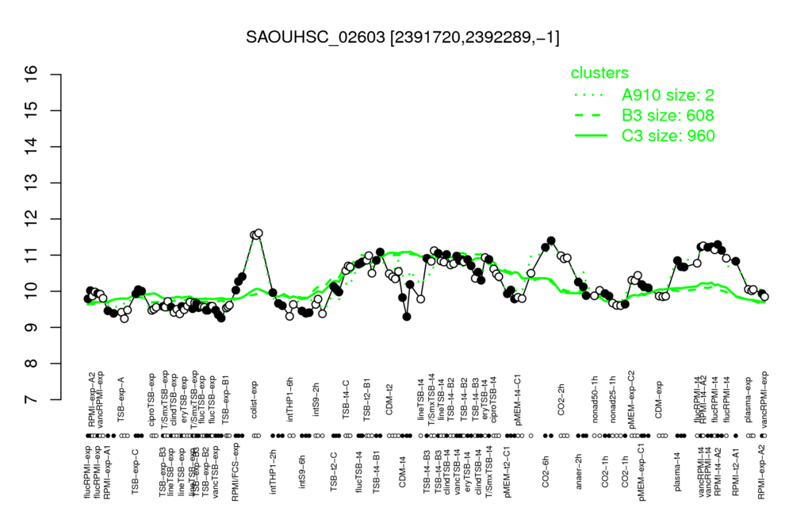Click y-axis tick label 8
Viewport: 812px width, 508px height.
31,364
